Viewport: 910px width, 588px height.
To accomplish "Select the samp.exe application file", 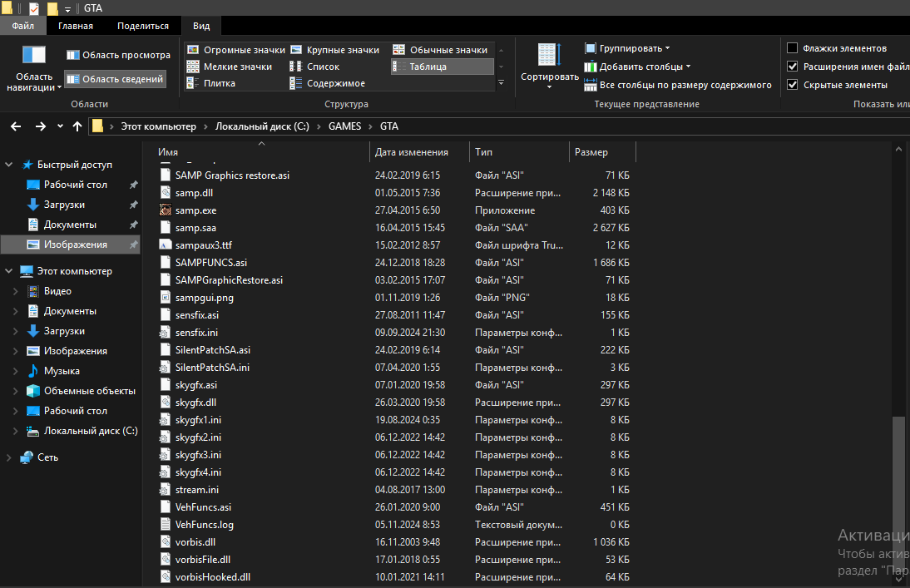I will 195,210.
